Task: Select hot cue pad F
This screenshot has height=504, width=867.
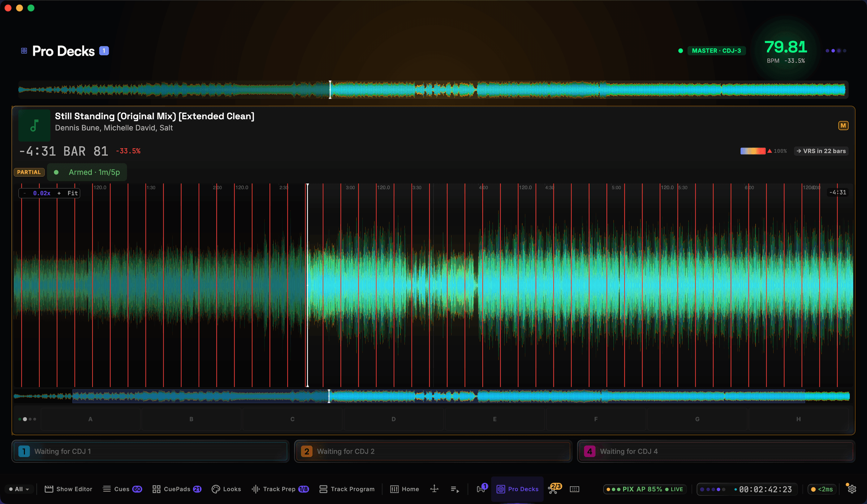Action: point(596,419)
